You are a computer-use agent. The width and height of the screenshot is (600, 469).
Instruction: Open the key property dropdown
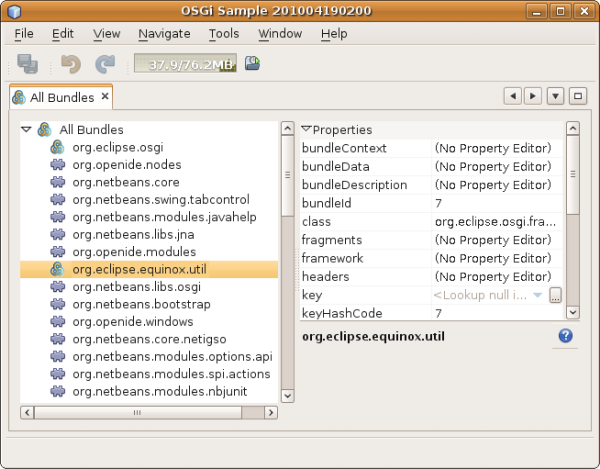click(538, 295)
